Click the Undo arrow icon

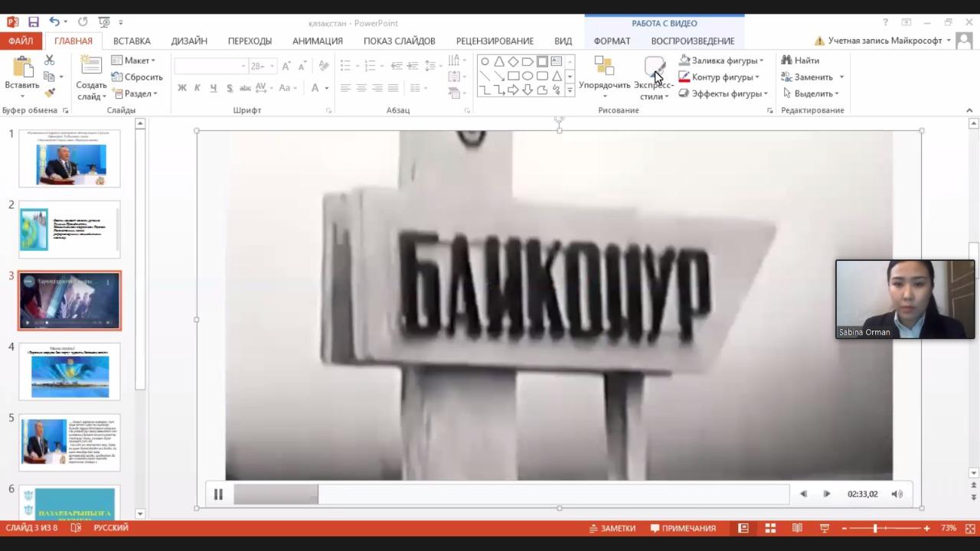54,22
